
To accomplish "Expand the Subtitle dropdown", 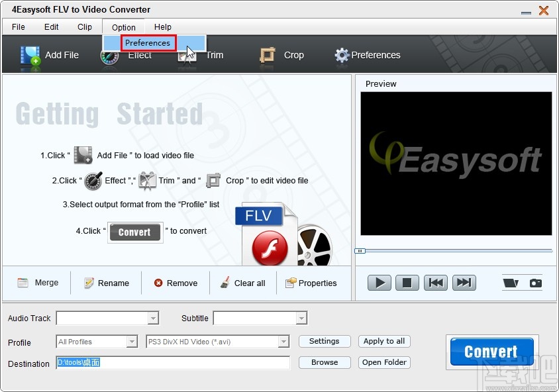I will tap(301, 318).
